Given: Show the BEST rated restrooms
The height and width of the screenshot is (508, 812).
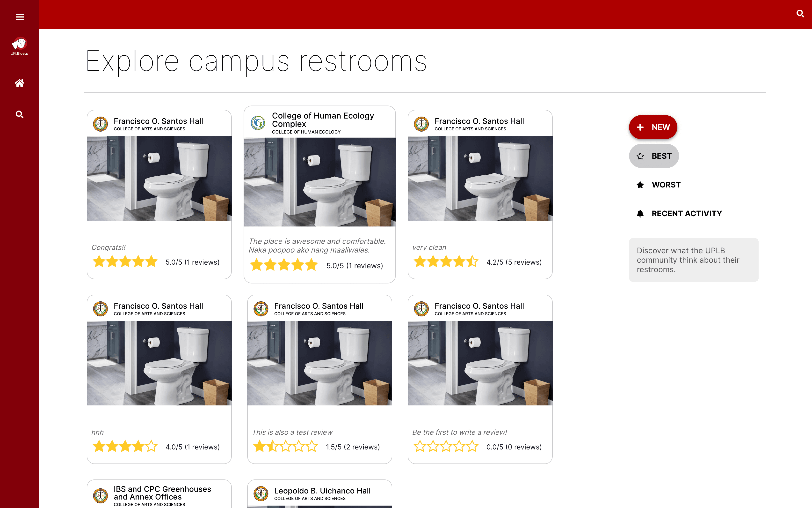Looking at the screenshot, I should pyautogui.click(x=654, y=156).
